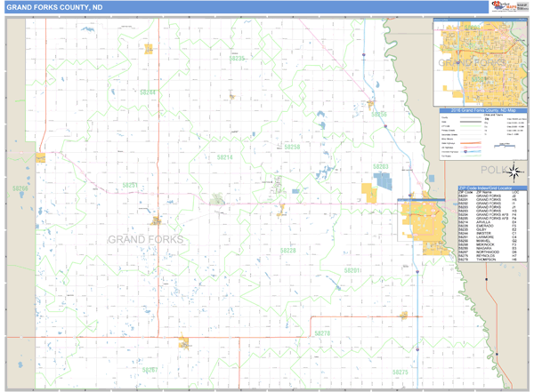Screen dimensions: 534x392
Task: Click the ZIP code 58244 label
Action: coord(149,92)
